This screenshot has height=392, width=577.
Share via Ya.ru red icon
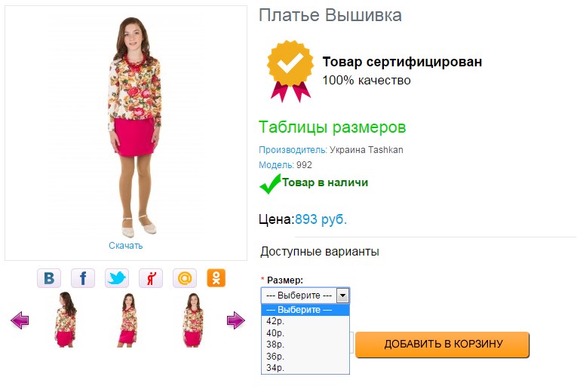(151, 278)
